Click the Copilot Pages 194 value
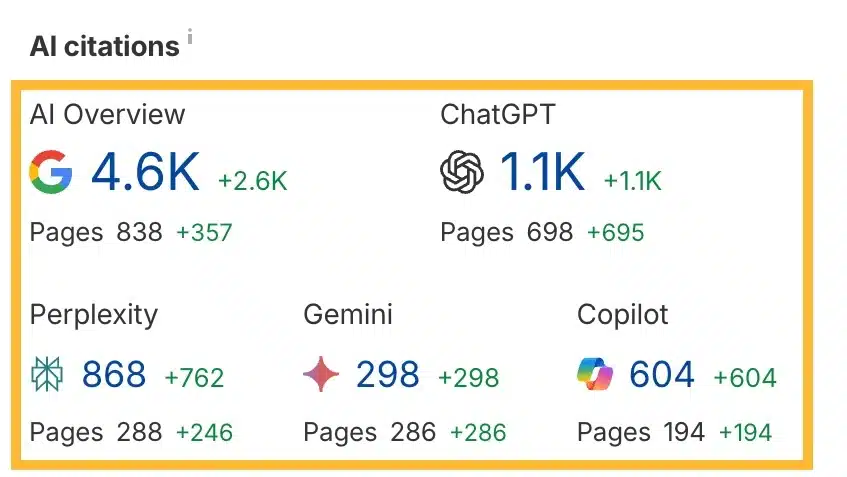Image resolution: width=847 pixels, height=477 pixels. (x=684, y=432)
